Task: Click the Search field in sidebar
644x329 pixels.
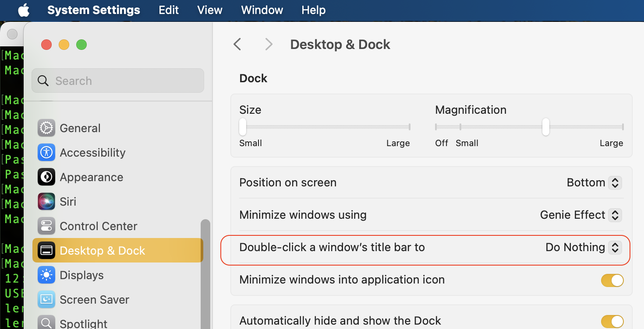Action: point(117,80)
